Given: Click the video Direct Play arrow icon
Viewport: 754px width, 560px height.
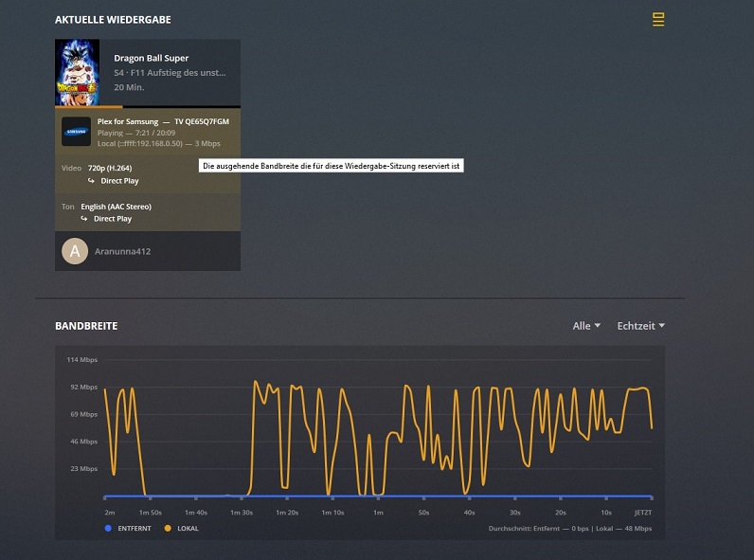Looking at the screenshot, I should (91, 180).
